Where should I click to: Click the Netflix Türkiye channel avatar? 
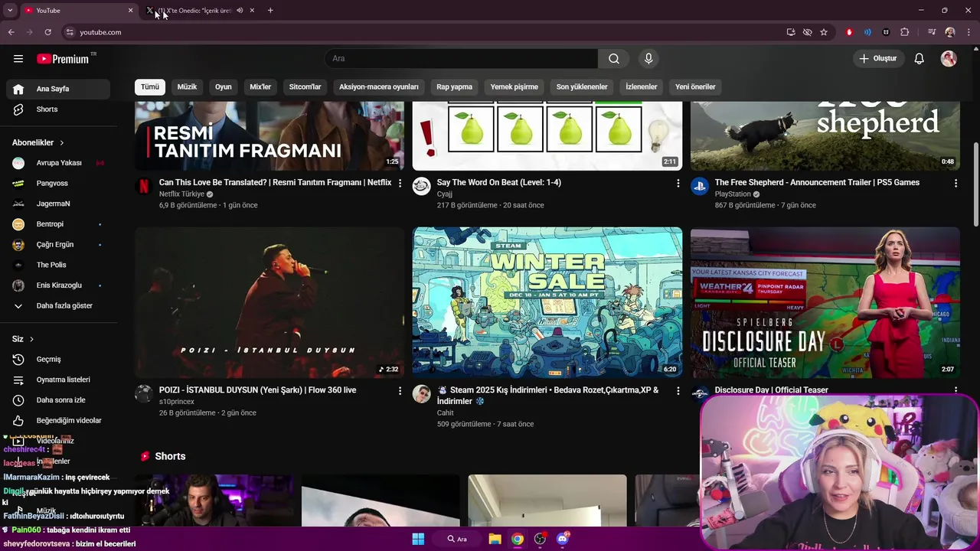click(144, 186)
